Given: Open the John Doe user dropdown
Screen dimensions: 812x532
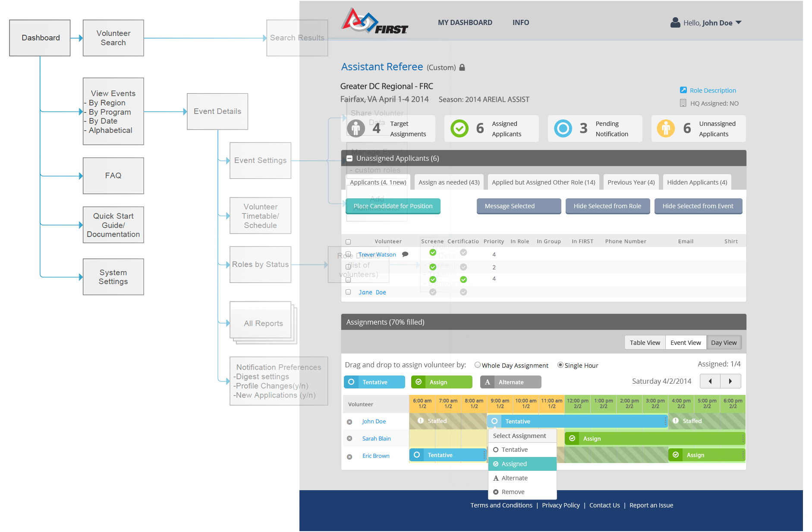Looking at the screenshot, I should click(738, 22).
